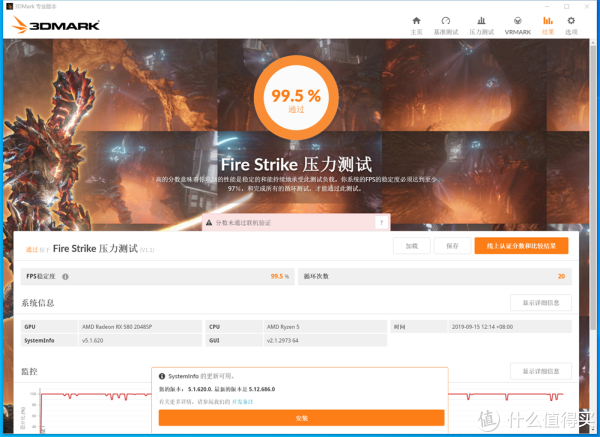Click the orange 安装 install button
600x437 pixels.
click(302, 418)
